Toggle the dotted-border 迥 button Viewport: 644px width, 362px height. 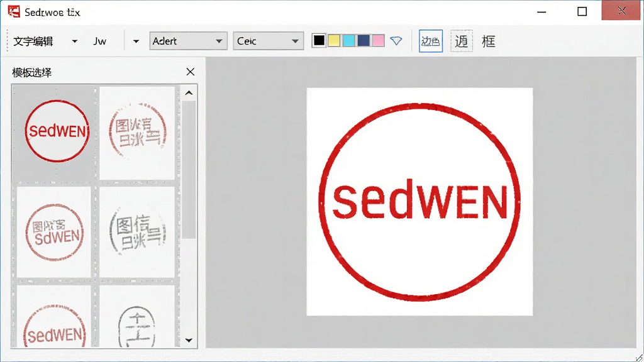462,41
